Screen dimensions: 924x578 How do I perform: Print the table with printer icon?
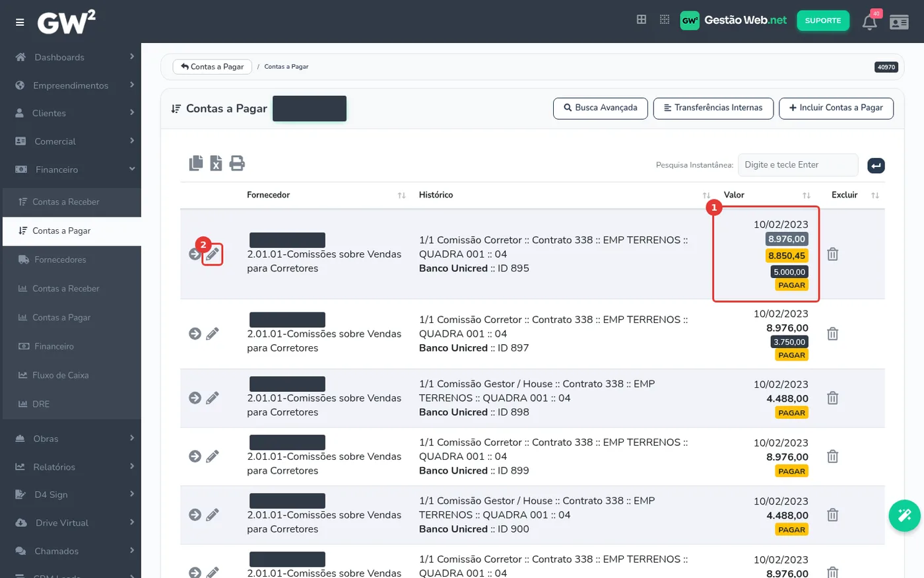237,163
